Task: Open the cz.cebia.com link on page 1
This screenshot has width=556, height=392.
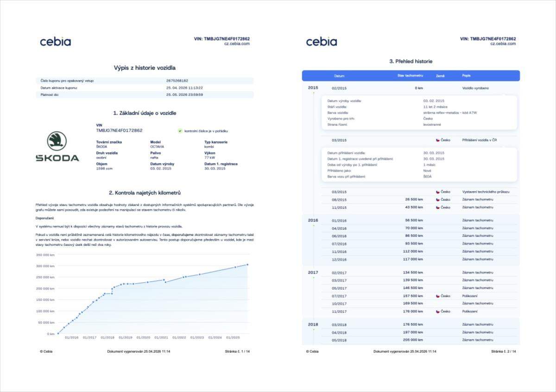Action: point(237,44)
